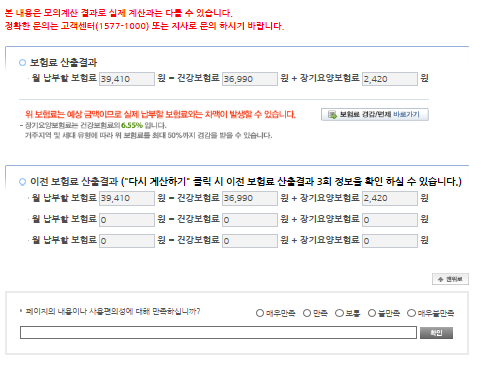The height and width of the screenshot is (385, 483).
Task: Select the 매우만족 radio button
Action: [260, 313]
